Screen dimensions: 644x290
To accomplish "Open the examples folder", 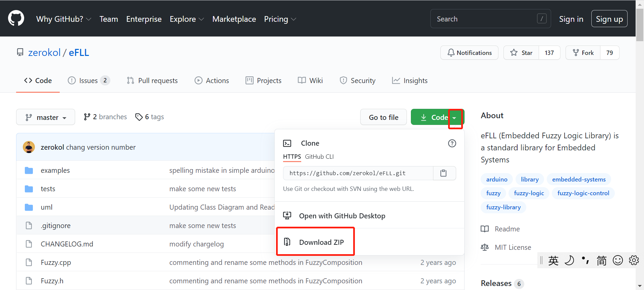I will click(x=55, y=170).
